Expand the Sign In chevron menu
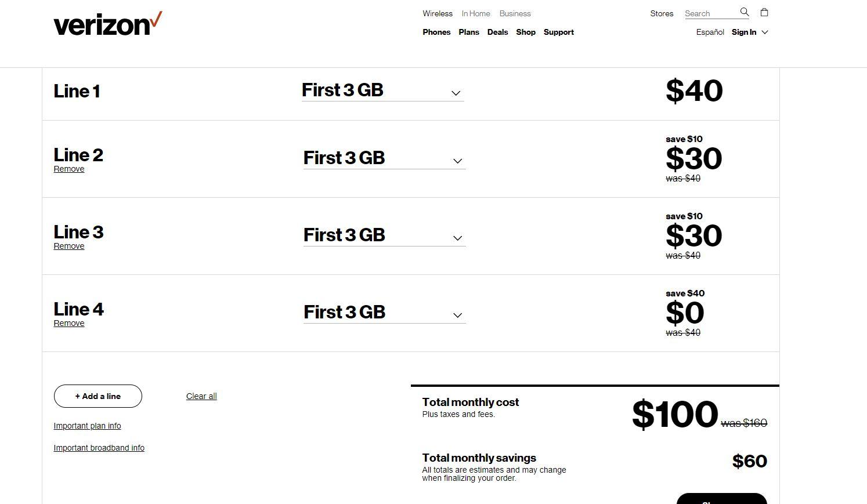 [765, 32]
